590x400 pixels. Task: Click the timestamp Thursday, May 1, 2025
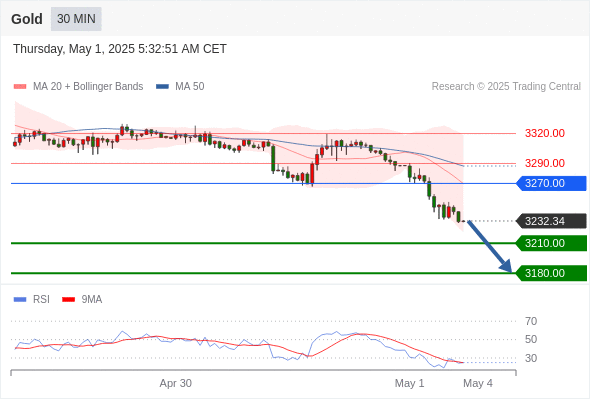coord(120,49)
